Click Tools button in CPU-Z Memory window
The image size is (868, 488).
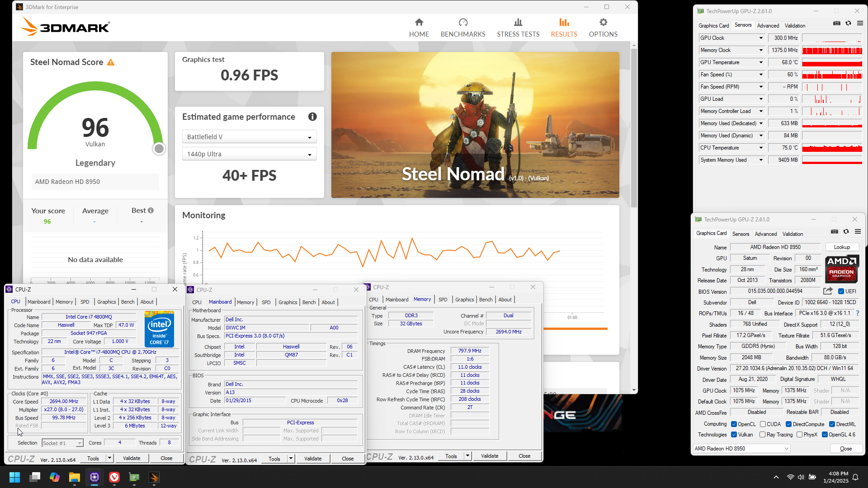pyautogui.click(x=451, y=456)
